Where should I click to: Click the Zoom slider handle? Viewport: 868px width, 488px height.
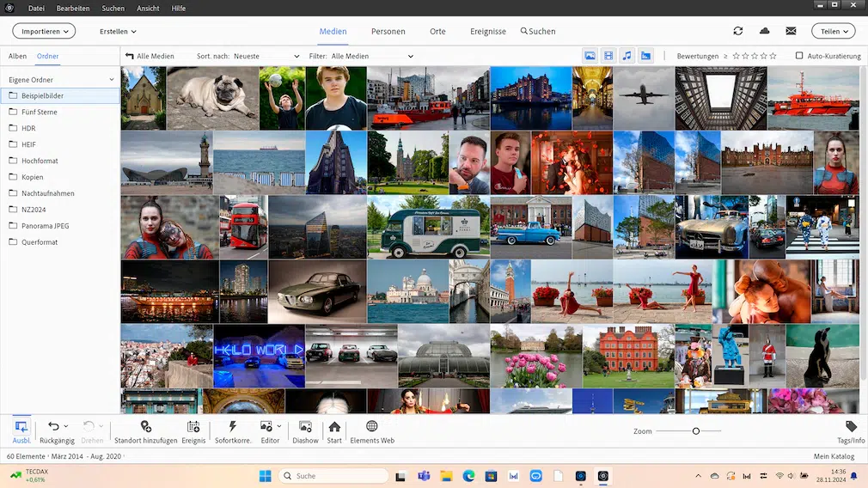coord(696,430)
